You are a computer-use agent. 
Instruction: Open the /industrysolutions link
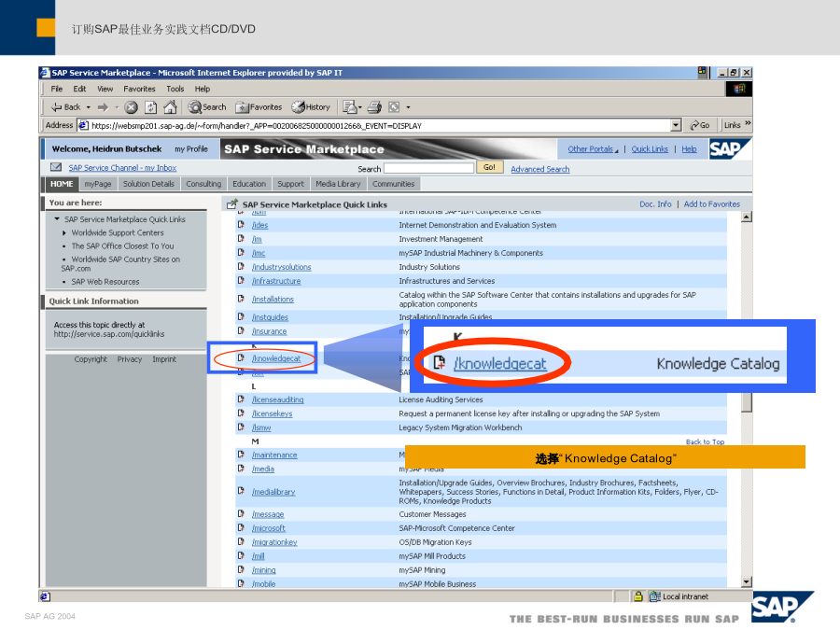coord(282,267)
